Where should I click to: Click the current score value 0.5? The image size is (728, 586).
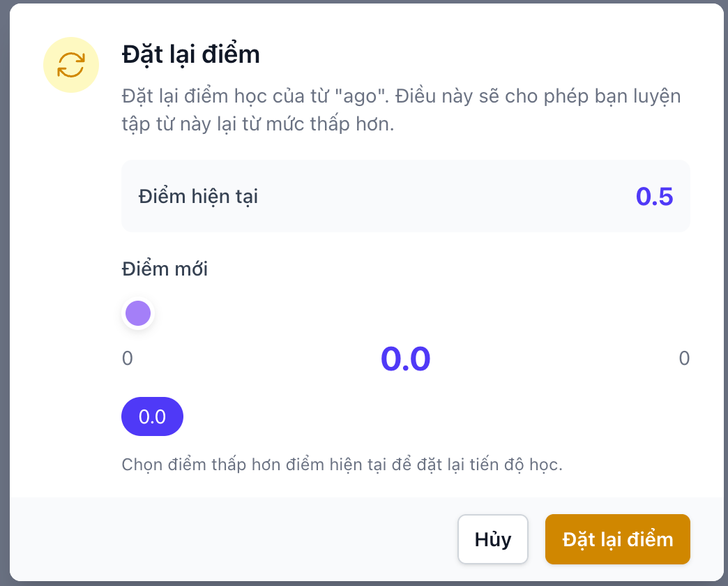(x=656, y=196)
